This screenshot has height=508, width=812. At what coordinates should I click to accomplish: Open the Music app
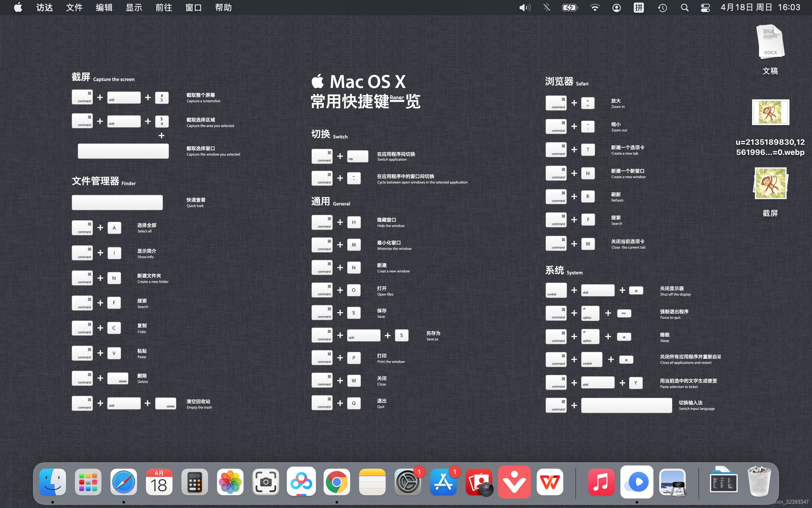pos(601,482)
